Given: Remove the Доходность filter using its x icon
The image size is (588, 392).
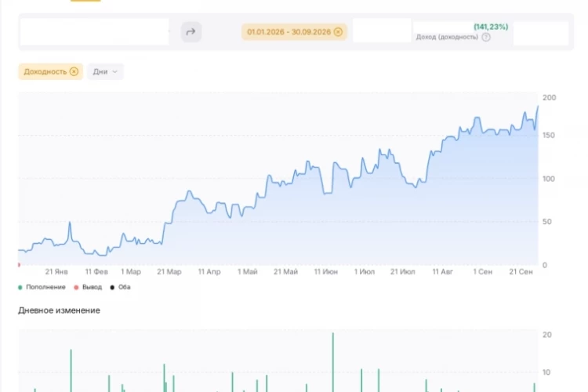Looking at the screenshot, I should click(x=74, y=71).
